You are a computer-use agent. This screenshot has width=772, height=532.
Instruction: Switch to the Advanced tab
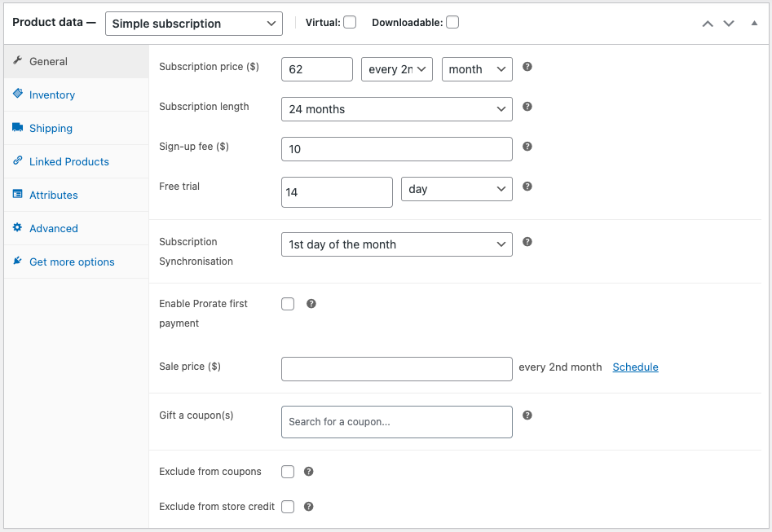click(77, 229)
